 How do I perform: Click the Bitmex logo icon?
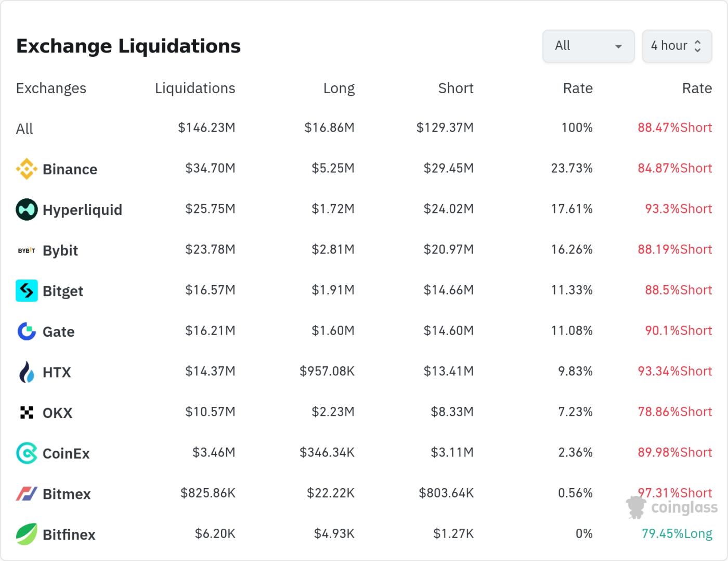(x=27, y=494)
